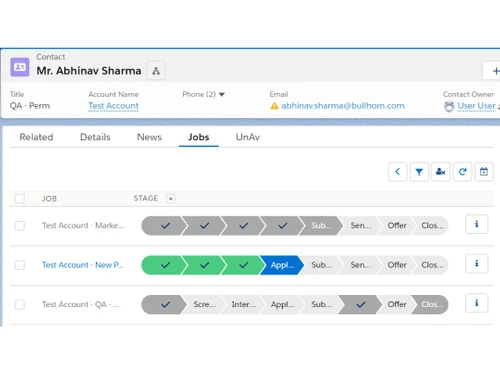This screenshot has height=375, width=500.
Task: Check the Test Account - Marke... row checkbox
Action: pos(20,226)
